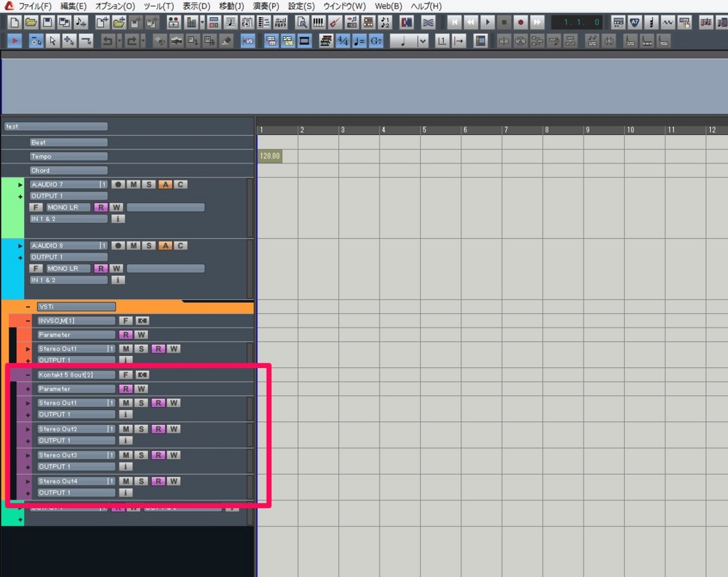Screen dimensions: 728x577
Task: Open the piano keyboard editor icon
Action: tap(319, 23)
